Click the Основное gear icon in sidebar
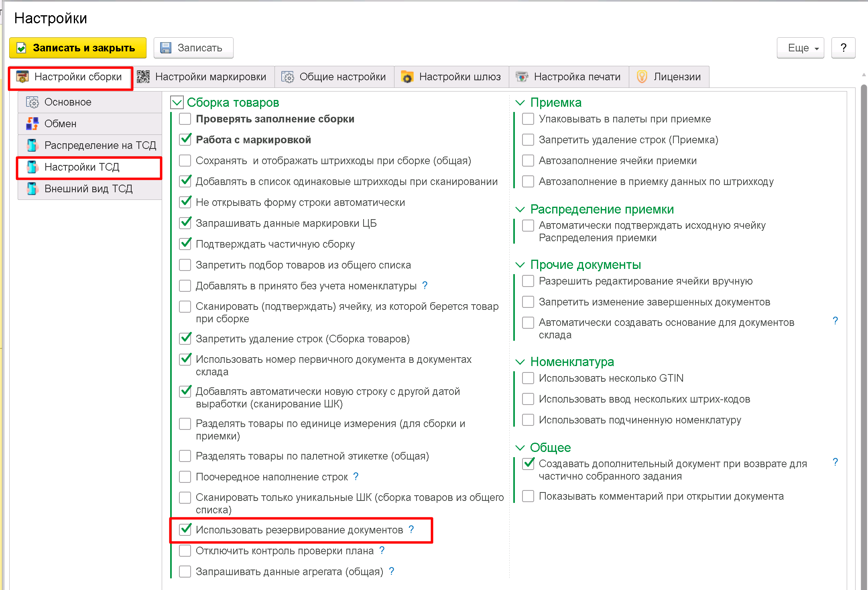 [33, 102]
